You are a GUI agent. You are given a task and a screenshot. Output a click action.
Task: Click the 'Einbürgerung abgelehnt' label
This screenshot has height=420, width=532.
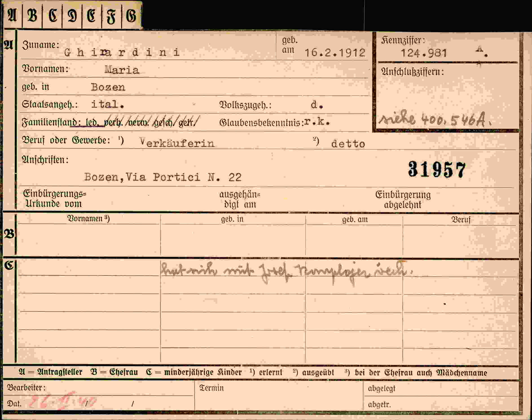click(403, 200)
